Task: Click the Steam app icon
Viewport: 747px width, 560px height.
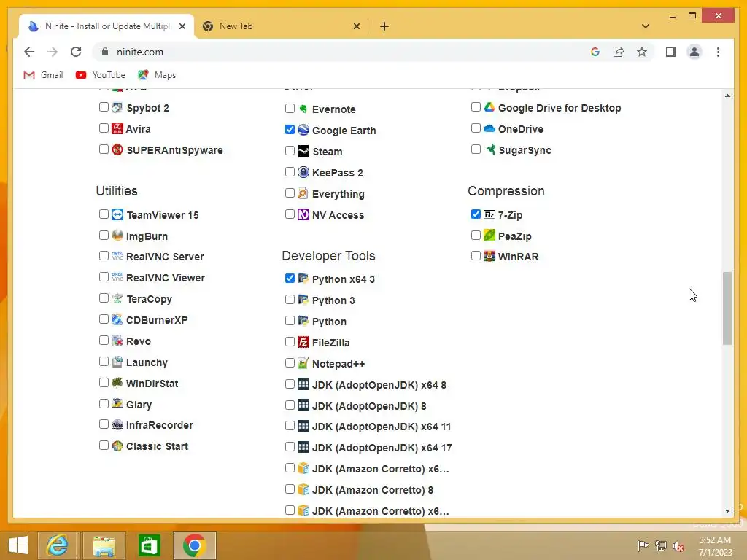Action: (303, 151)
